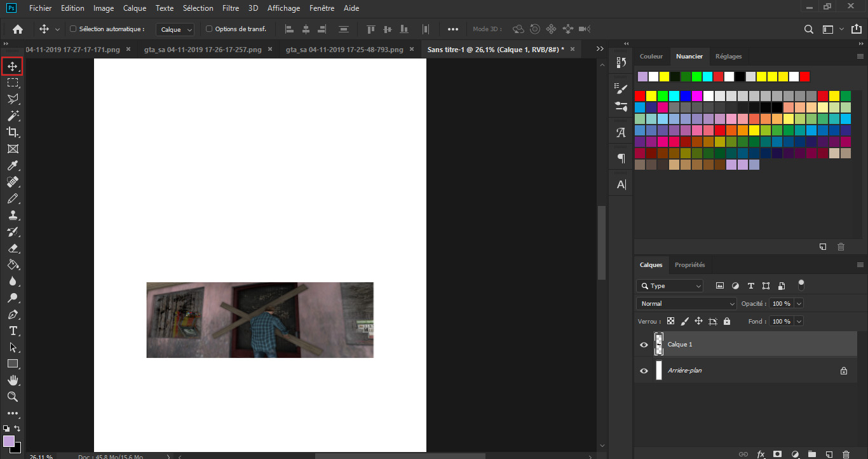Open the Nuancier panel menu
Viewport: 868px width, 459px height.
tap(860, 57)
